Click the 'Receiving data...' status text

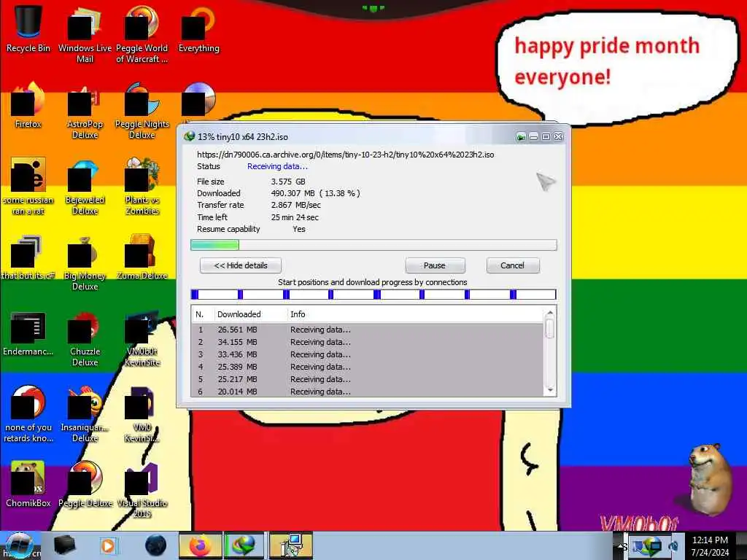point(277,166)
